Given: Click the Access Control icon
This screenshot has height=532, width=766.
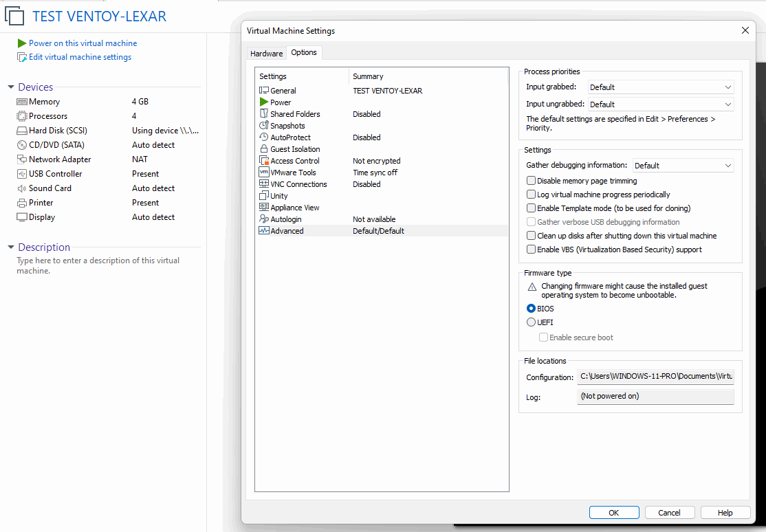Looking at the screenshot, I should tap(264, 161).
